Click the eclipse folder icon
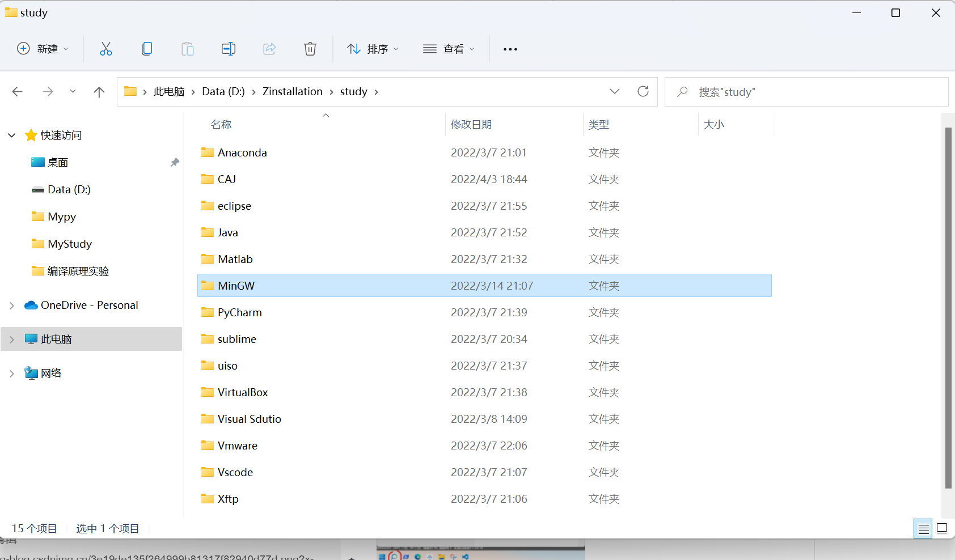 click(208, 206)
